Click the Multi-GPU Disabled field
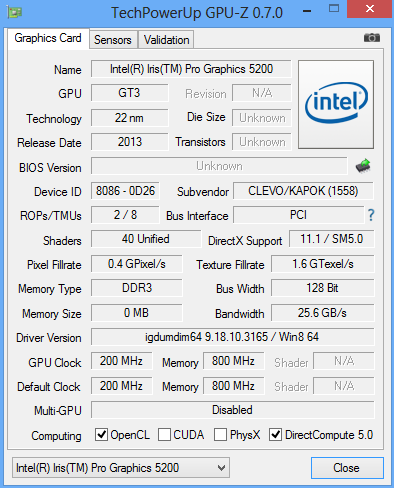This screenshot has width=394, height=488. pyautogui.click(x=232, y=410)
